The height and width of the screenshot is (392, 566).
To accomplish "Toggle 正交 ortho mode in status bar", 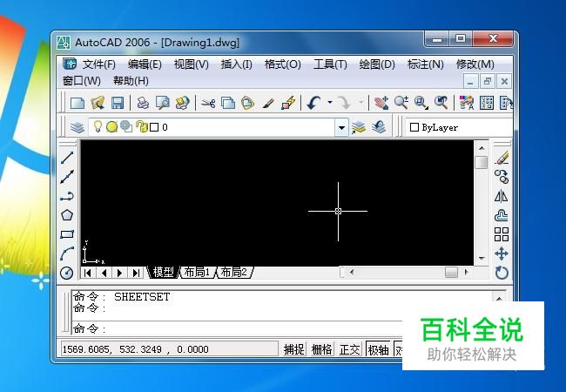I will [349, 349].
